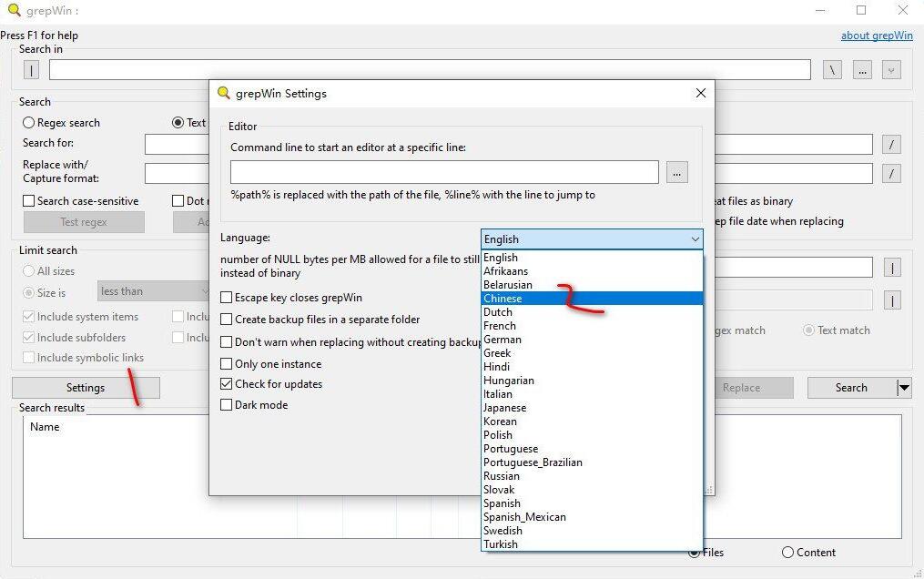Click the editor command line text field
Screen dimensions: 924x579
444,172
